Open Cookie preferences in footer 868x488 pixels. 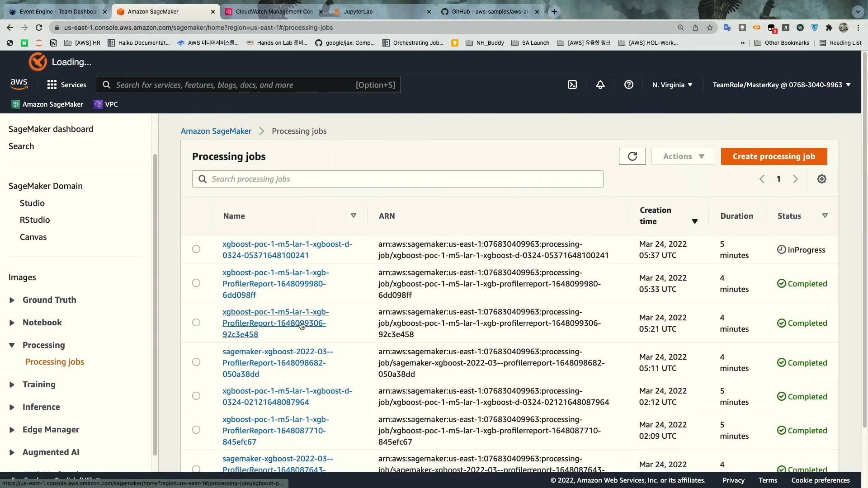click(x=821, y=480)
